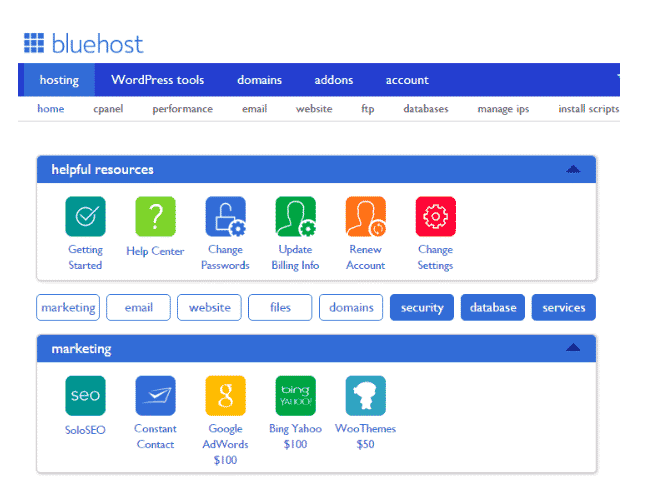651x494 pixels.
Task: Go to the domains main tab
Action: pos(259,80)
